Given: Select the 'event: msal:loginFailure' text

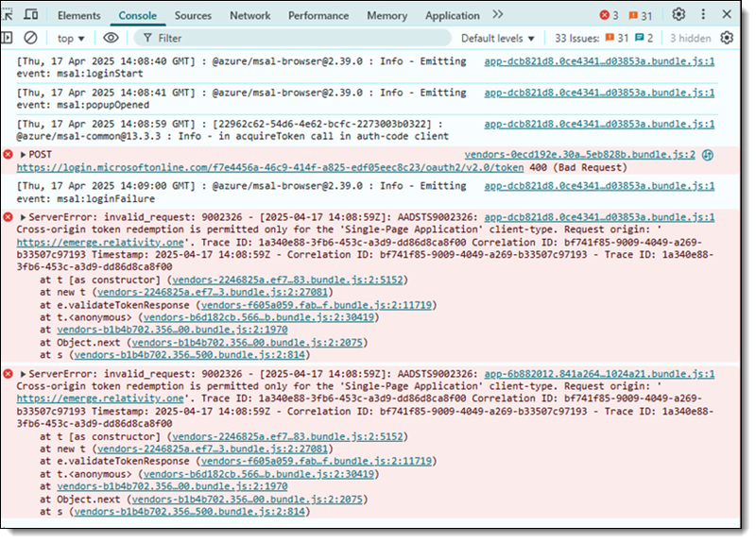Looking at the screenshot, I should (x=86, y=198).
